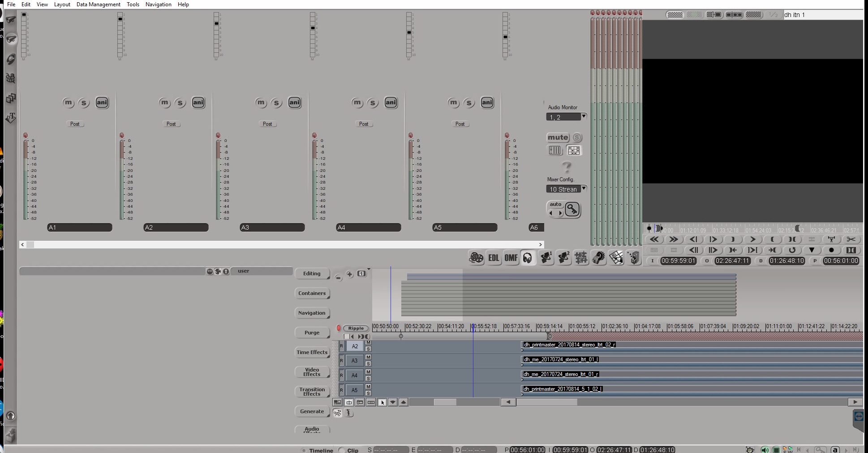This screenshot has width=868, height=453.
Task: Open the Audio Monitor 1, 2 dropdown
Action: [566, 117]
